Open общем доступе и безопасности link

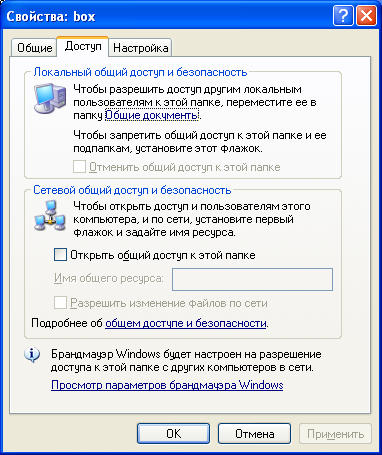coord(186,323)
